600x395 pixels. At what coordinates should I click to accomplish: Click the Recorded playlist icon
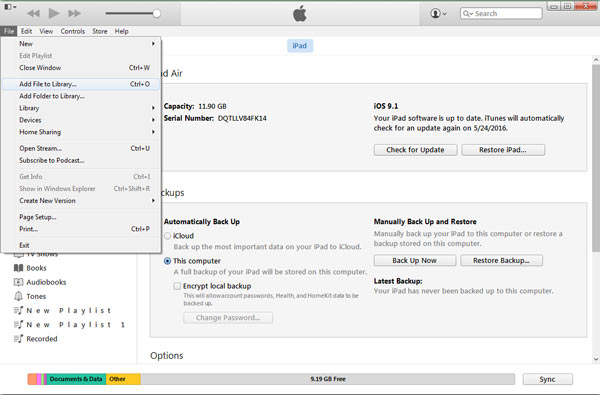pos(18,339)
